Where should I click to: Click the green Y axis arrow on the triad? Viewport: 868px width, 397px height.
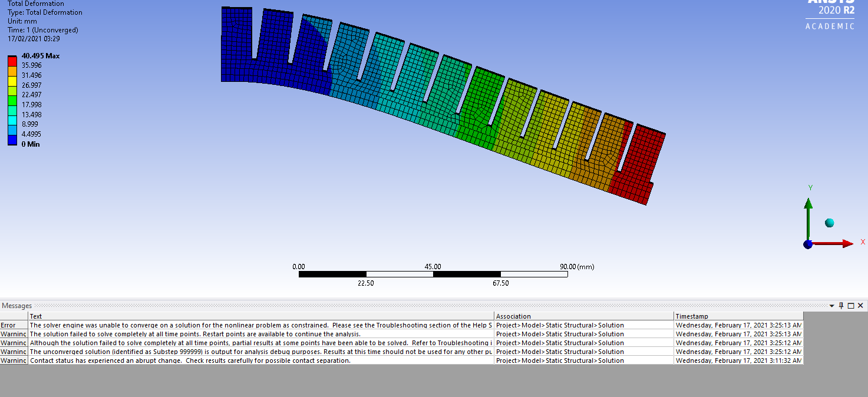point(808,217)
